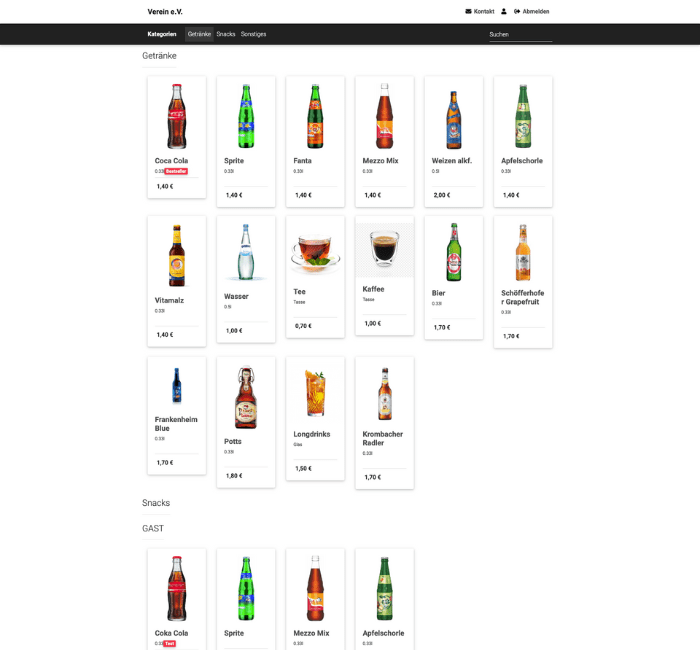Click the Schöfferhofer Grapefruit product name
700x650 pixels.
[522, 297]
